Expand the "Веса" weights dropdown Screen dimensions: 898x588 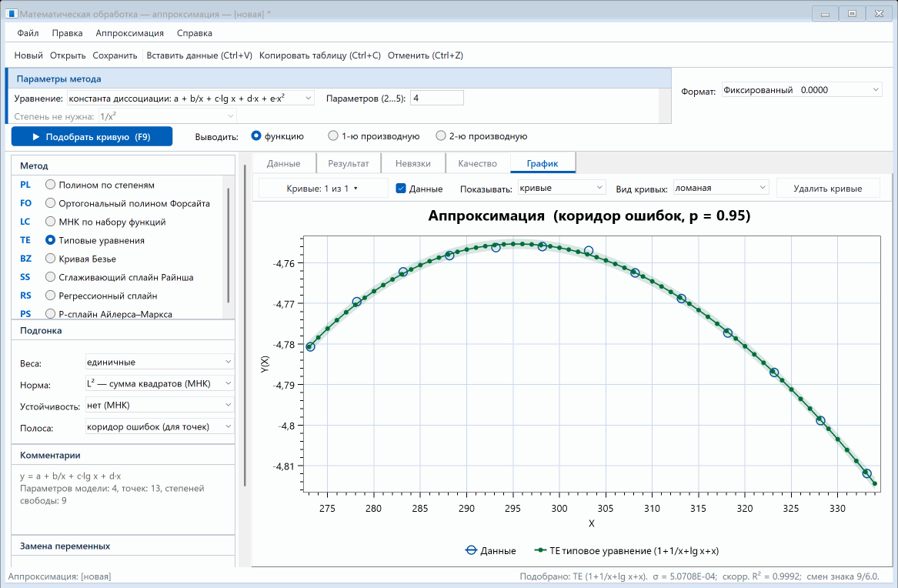pos(159,362)
